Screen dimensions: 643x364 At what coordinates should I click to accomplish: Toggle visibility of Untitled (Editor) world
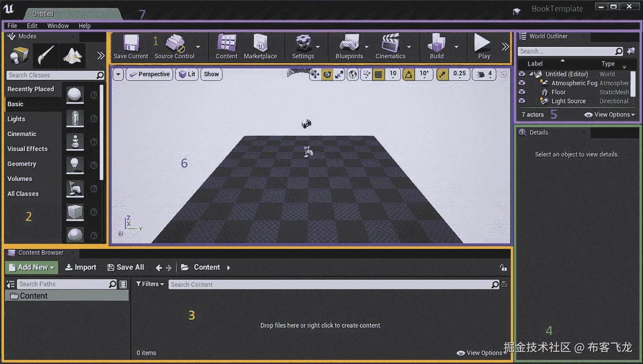tap(522, 74)
